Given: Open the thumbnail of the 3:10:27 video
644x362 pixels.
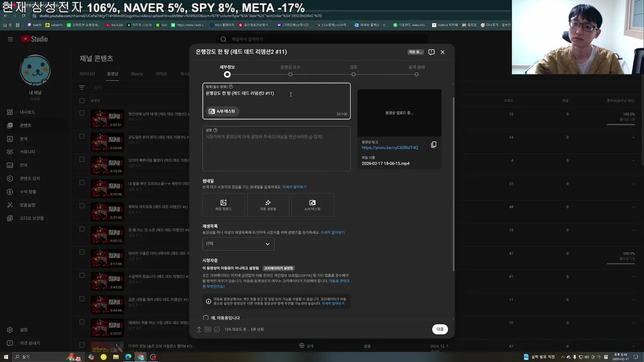Looking at the screenshot, I should point(107,327).
